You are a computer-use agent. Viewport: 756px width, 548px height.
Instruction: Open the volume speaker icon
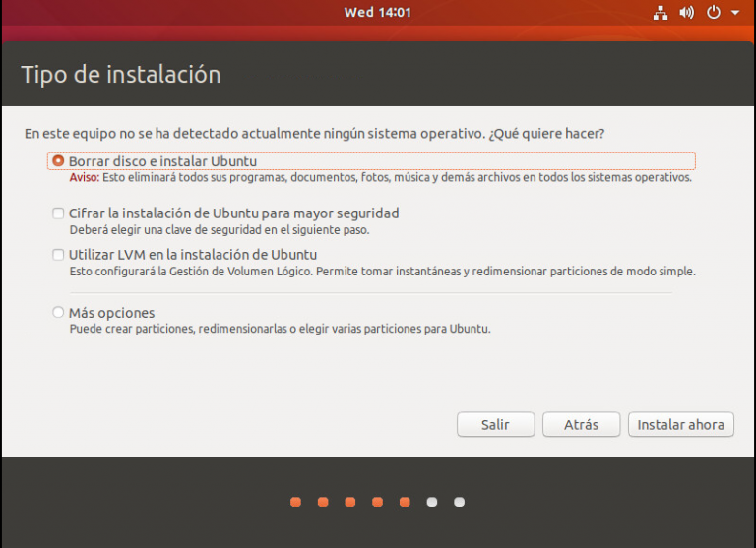(x=687, y=13)
